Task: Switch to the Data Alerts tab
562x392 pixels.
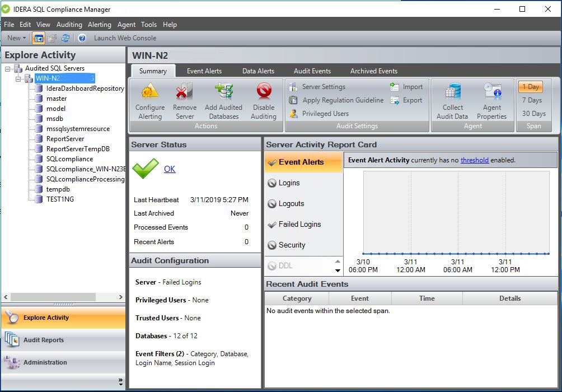Action: 259,71
